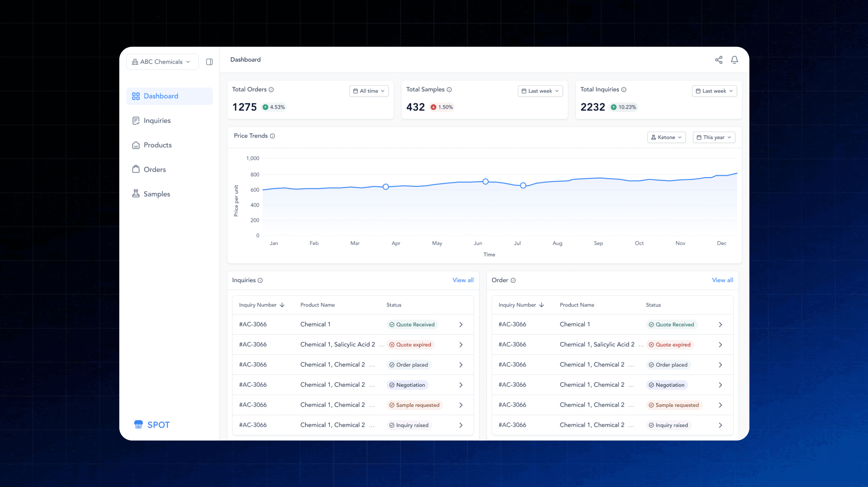The height and width of the screenshot is (487, 868).
Task: Click Quote expired status in Inquiries table
Action: coord(410,345)
